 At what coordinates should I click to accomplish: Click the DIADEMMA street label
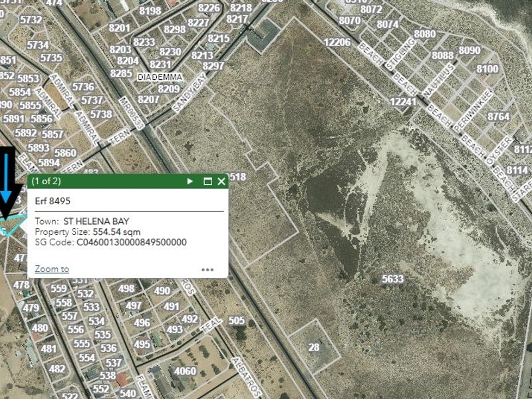pyautogui.click(x=160, y=77)
